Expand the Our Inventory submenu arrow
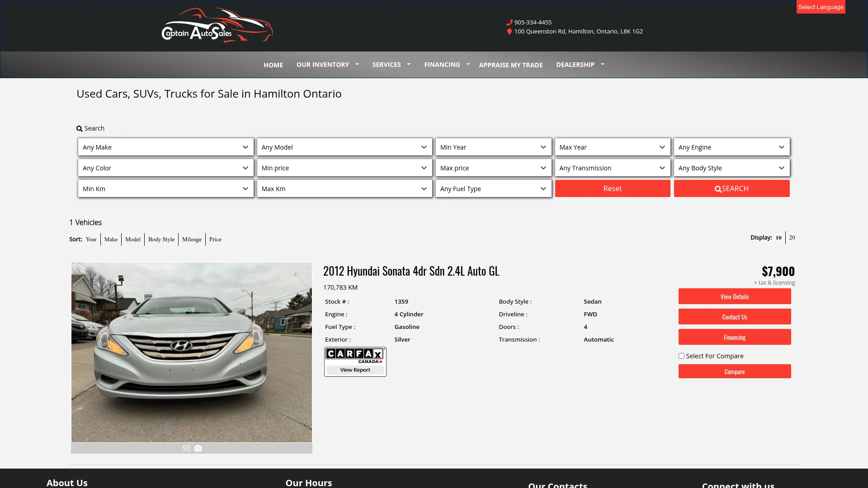Image resolution: width=868 pixels, height=488 pixels. 357,65
